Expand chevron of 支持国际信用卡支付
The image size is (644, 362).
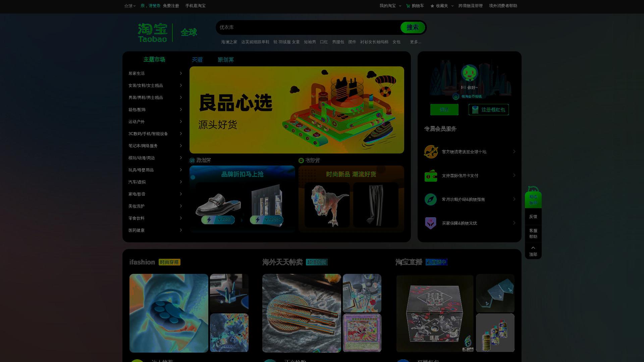[x=514, y=175]
